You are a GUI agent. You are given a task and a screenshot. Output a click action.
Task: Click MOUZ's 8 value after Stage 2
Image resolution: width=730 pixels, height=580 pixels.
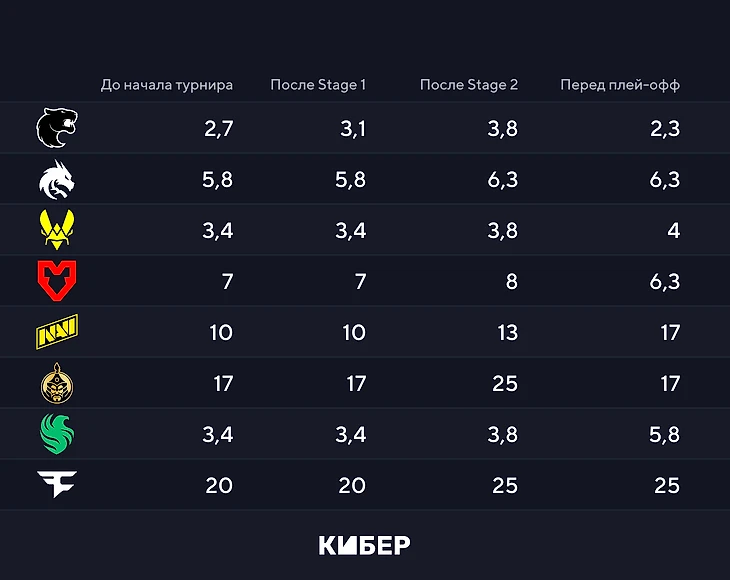(512, 281)
